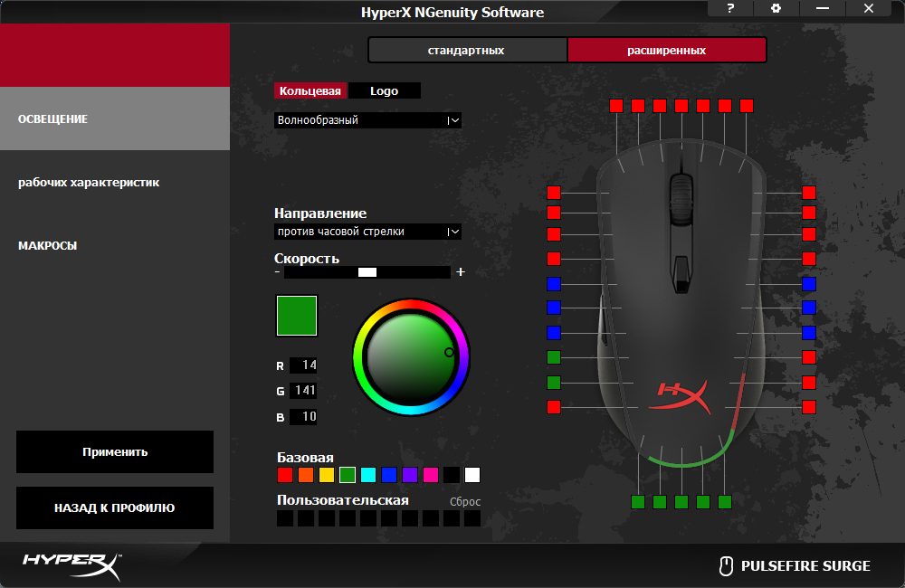Click the large green current-color preview
Screen dimensions: 905x588
tap(297, 316)
